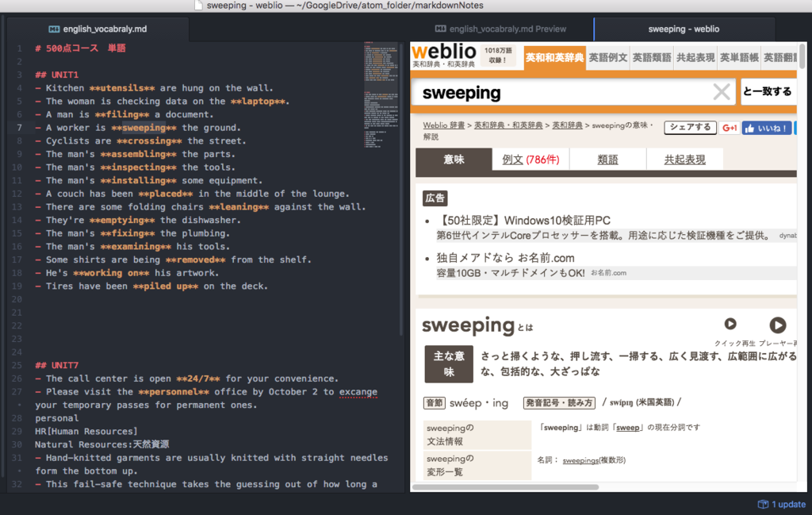
Task: Open the 【50社限定】Windows10検証用PC ad link
Action: pos(523,221)
